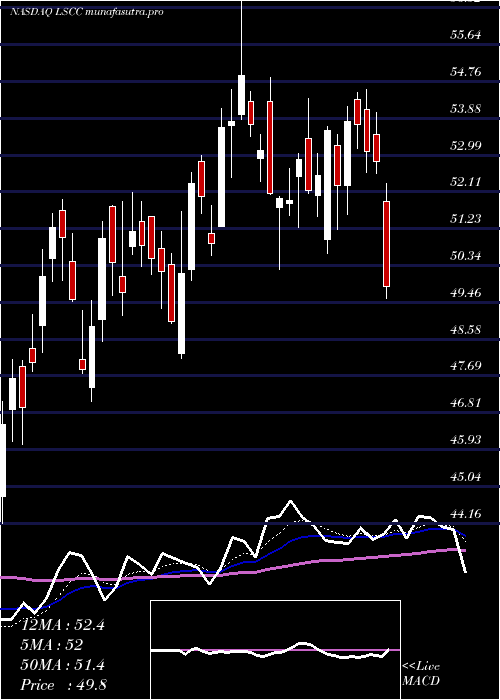This screenshot has width=500, height=700.
Task: Click the Price : 49.8 legend text
Action: pyautogui.click(x=63, y=685)
